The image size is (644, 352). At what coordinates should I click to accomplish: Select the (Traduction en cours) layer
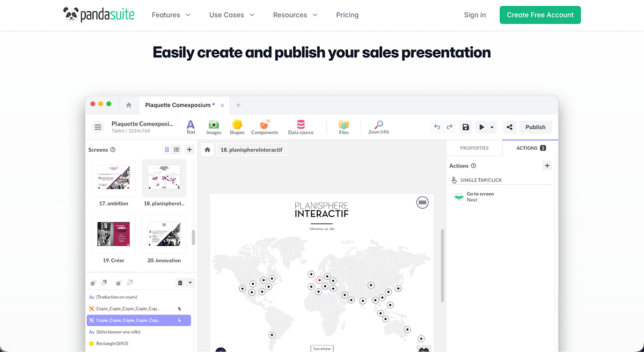(139, 297)
